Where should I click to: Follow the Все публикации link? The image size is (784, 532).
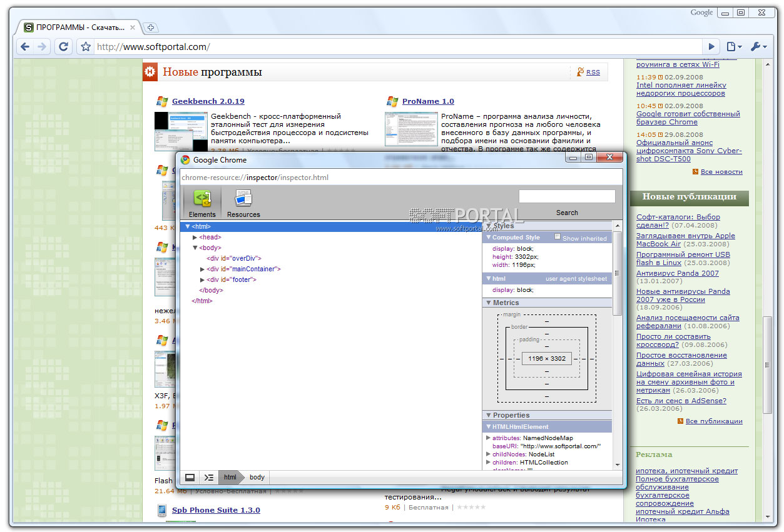[714, 421]
